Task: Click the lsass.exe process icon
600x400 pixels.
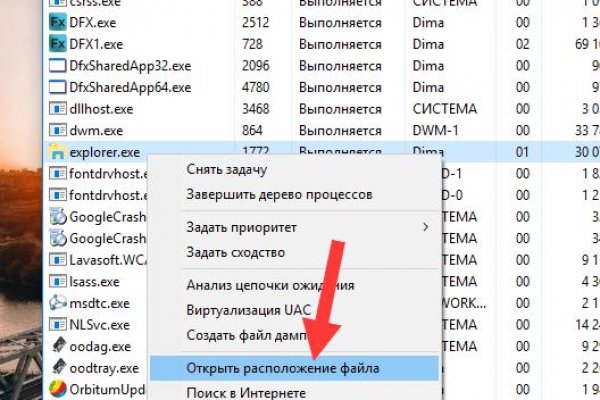Action: pyautogui.click(x=58, y=281)
